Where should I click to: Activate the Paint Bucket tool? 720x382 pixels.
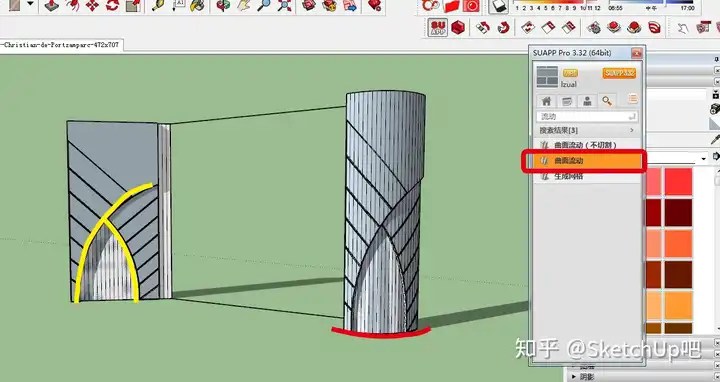198,6
